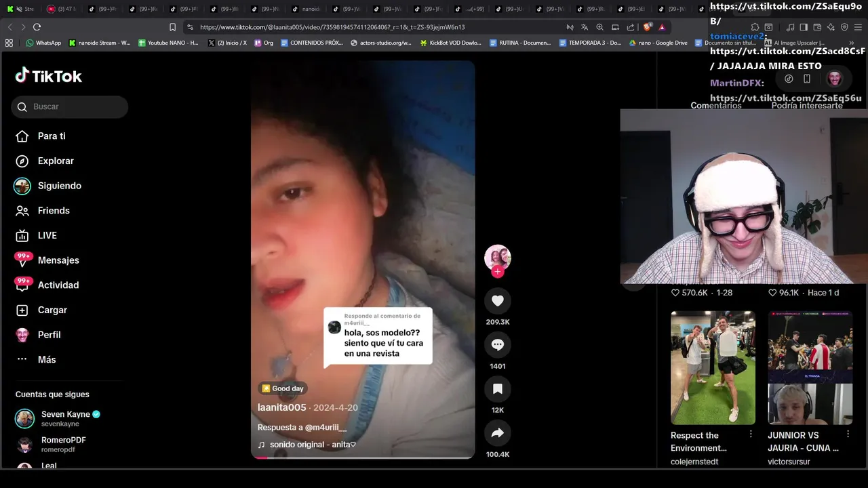Image resolution: width=868 pixels, height=488 pixels.
Task: Open the TEMPORADA 3 bookmark
Action: (590, 43)
